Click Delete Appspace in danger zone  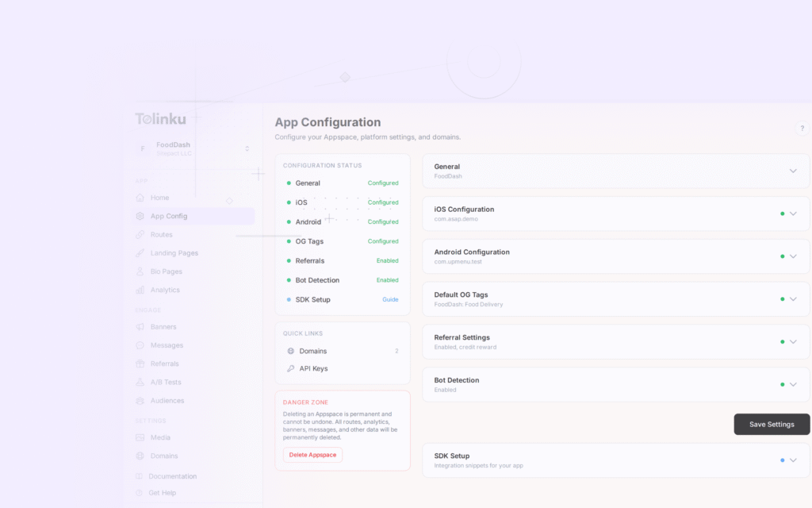(312, 454)
